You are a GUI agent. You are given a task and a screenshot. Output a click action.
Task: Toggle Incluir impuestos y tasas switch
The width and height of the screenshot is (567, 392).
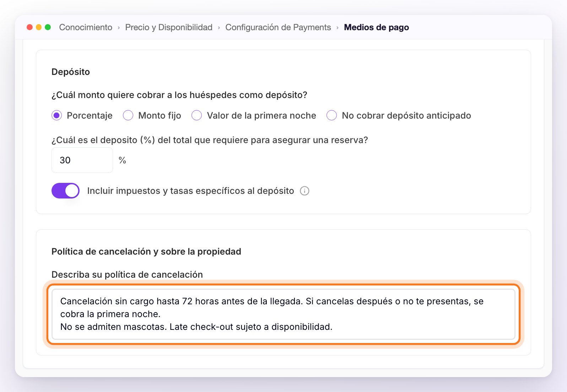click(65, 191)
